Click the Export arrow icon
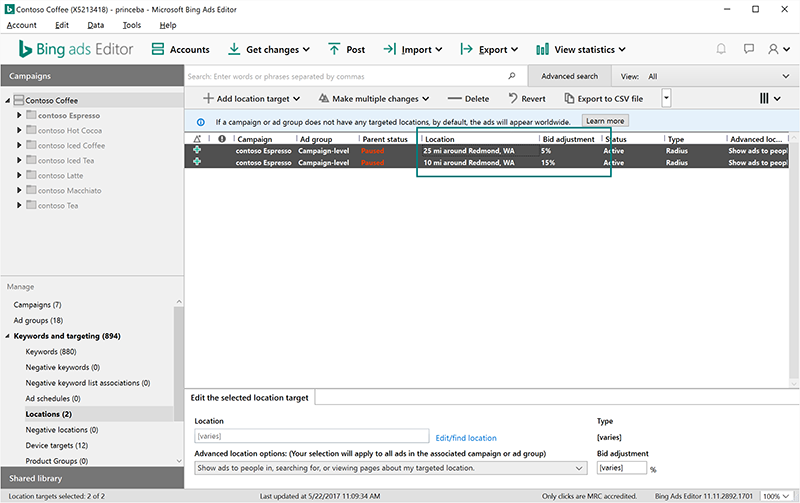800x503 pixels. tap(466, 49)
